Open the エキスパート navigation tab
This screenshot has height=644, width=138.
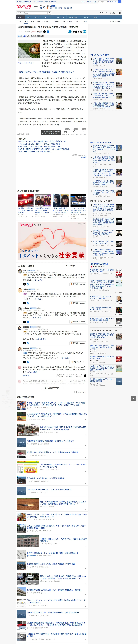[x=48, y=17]
